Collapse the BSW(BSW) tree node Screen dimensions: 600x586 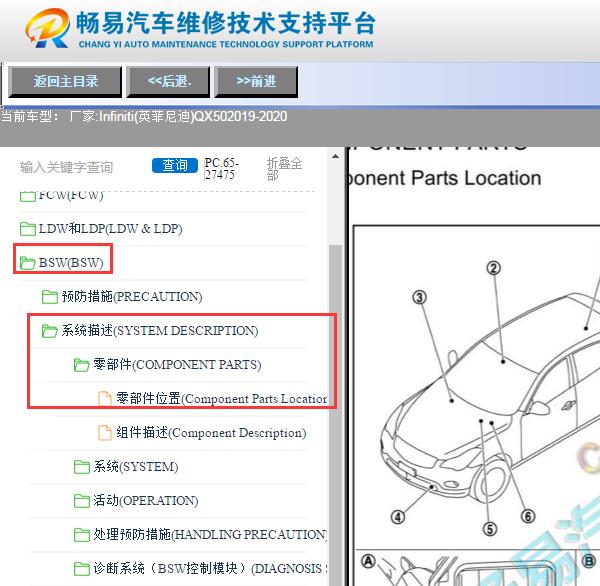pyautogui.click(x=71, y=263)
